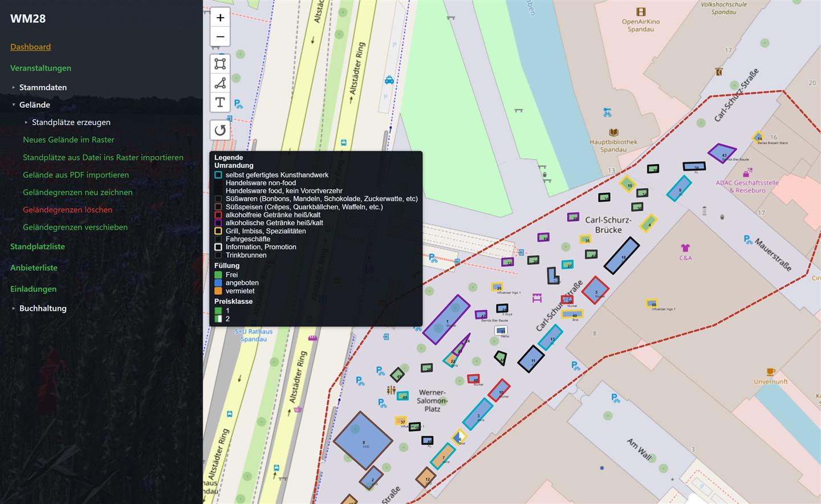Click Neues Gelände im Raster

68,140
